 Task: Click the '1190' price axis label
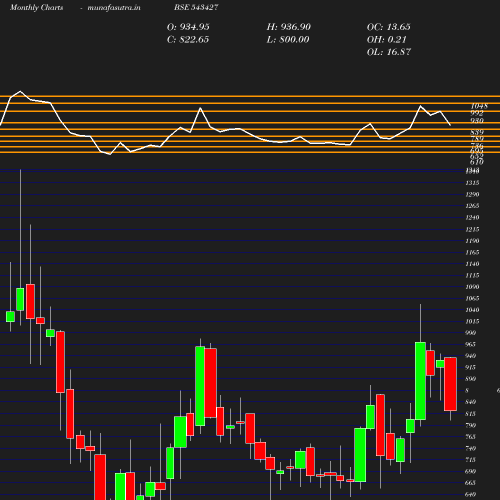coord(472,241)
